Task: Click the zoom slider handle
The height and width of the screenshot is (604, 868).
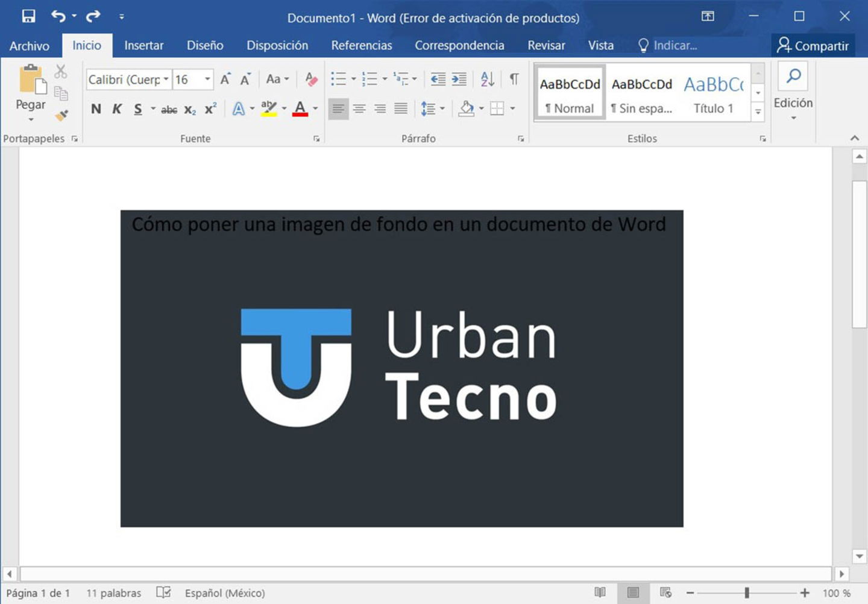Action: coord(747,593)
